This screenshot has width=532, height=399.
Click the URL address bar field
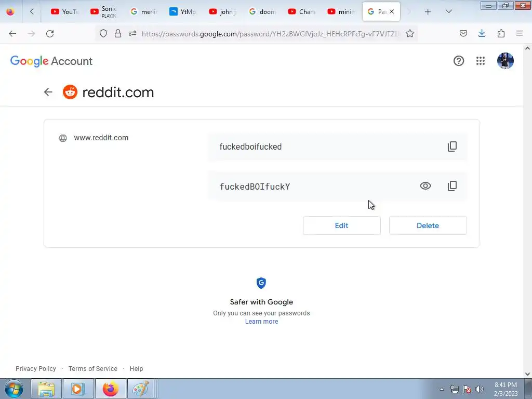(270, 33)
